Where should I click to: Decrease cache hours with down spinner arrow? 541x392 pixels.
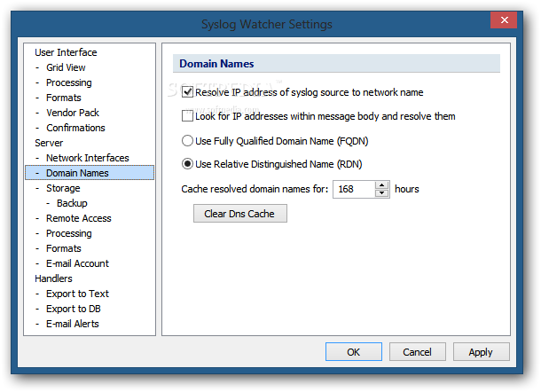(381, 193)
